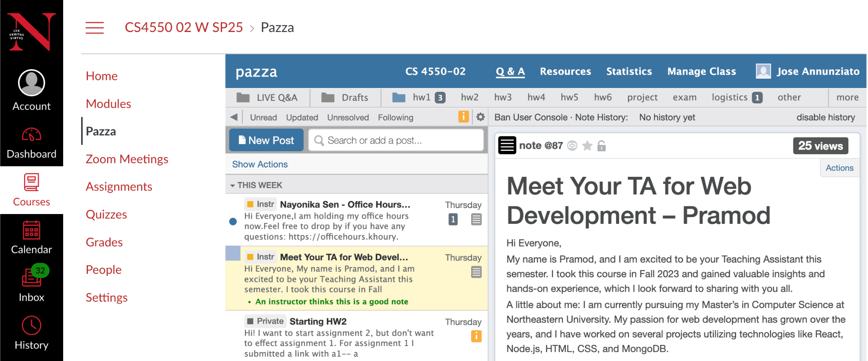Click the note icon on Meet Your TA post
This screenshot has width=868, height=361.
(x=476, y=272)
